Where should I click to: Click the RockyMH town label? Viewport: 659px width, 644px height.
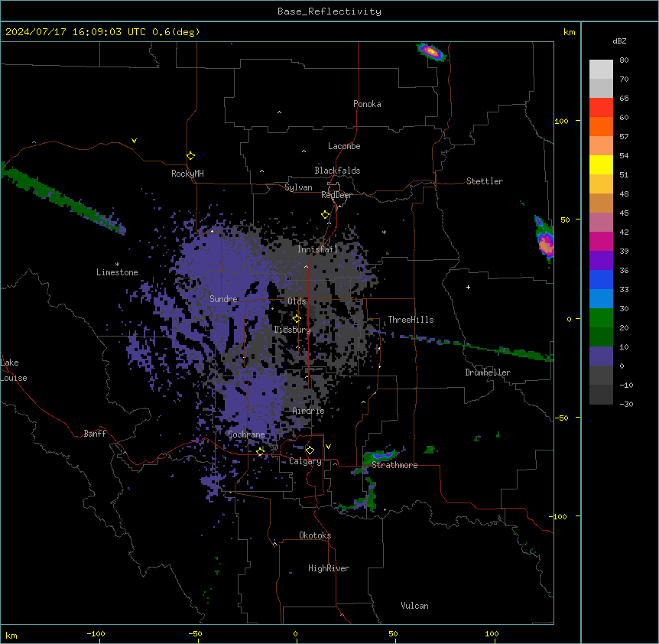coord(187,174)
